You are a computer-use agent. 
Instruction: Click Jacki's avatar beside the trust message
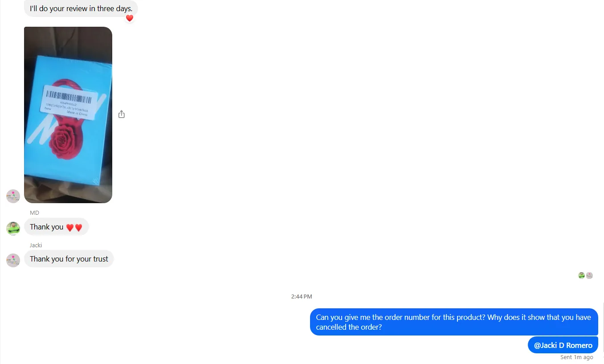13,260
